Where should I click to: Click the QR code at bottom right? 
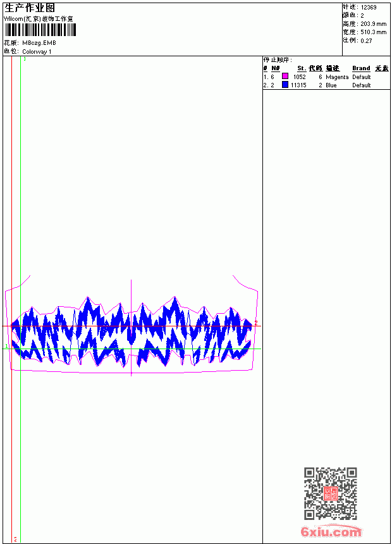point(330,493)
